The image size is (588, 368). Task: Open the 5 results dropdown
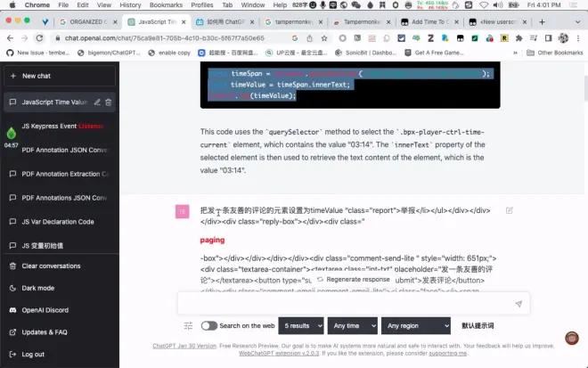301,325
